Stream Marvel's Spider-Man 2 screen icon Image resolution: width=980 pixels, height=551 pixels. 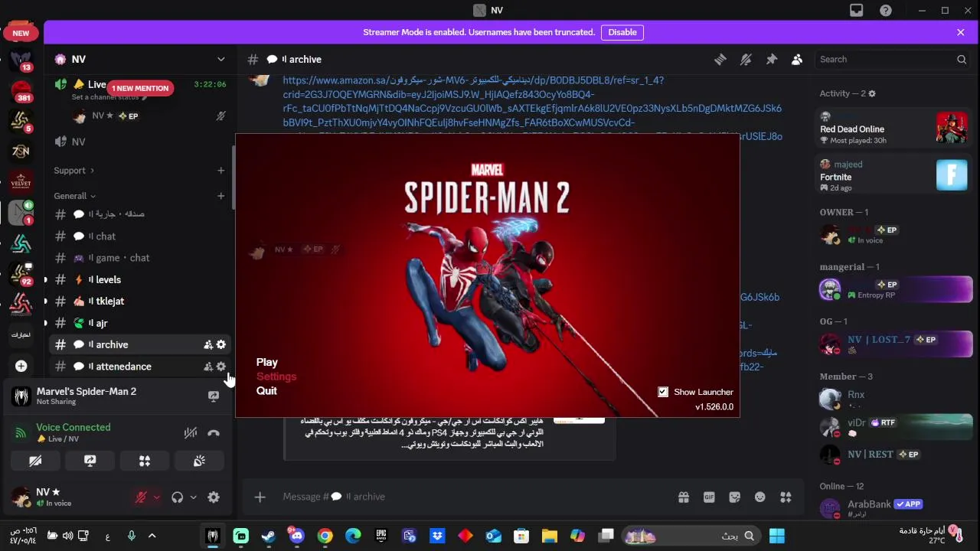point(214,396)
